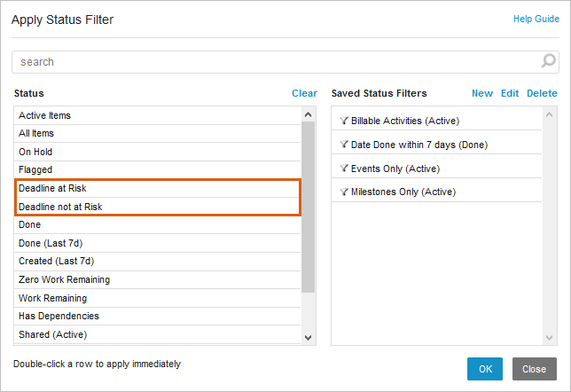Edit the saved status filter
Screen dimensions: 571x392
pyautogui.click(x=510, y=93)
